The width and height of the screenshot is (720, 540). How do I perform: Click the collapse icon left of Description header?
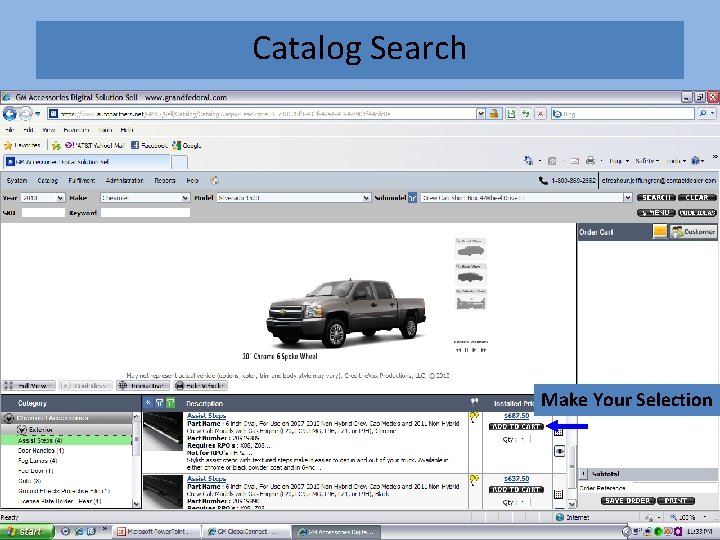pos(148,403)
